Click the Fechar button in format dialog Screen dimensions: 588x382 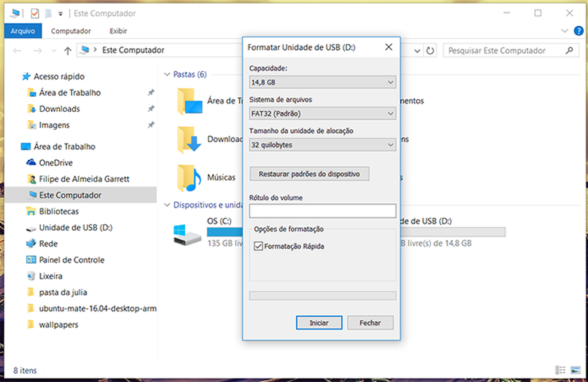(370, 323)
